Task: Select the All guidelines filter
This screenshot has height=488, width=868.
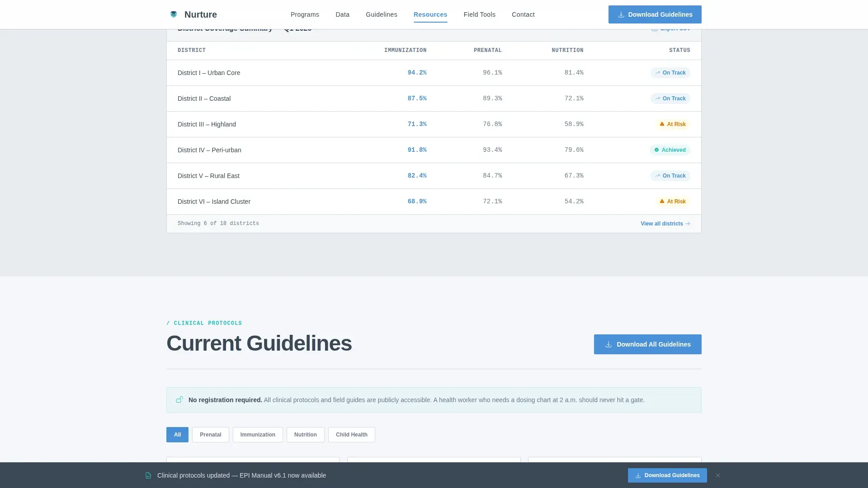Action: [x=177, y=435]
